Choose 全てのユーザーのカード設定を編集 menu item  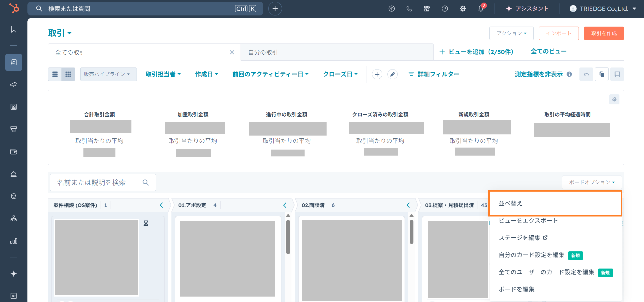[556, 272]
